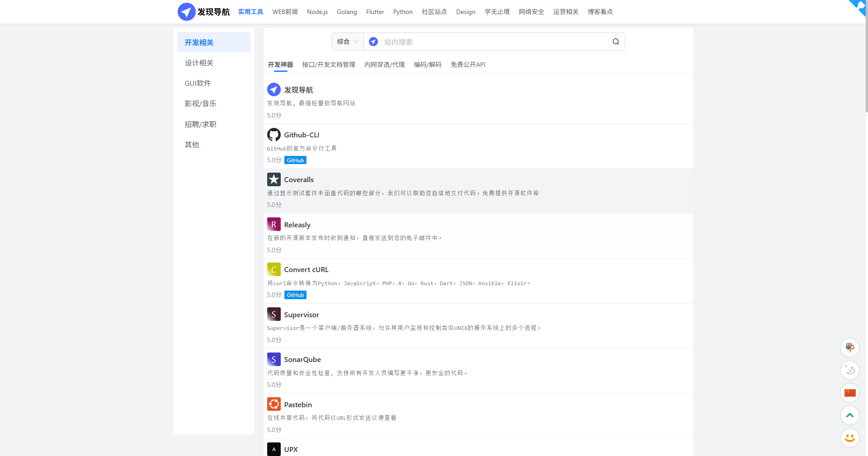Select the 接口/开发文档管理 sub-tab
The width and height of the screenshot is (868, 456).
tap(329, 65)
